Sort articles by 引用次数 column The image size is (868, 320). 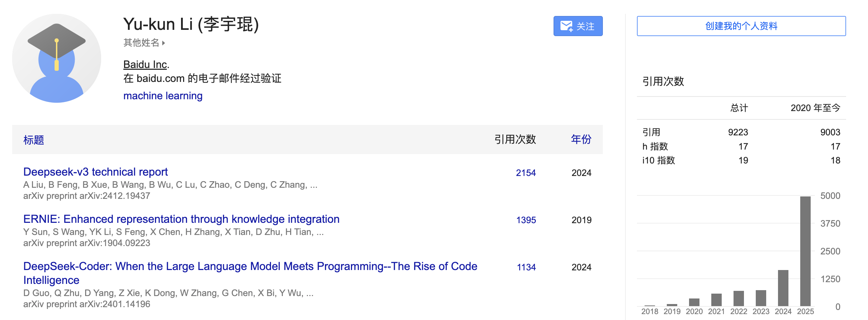[515, 139]
